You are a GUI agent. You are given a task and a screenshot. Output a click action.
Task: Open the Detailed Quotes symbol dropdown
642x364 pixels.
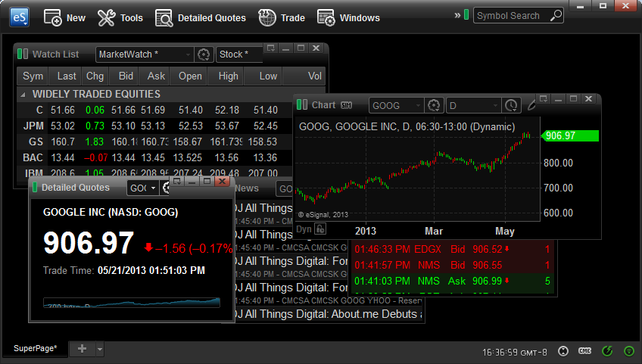142,188
